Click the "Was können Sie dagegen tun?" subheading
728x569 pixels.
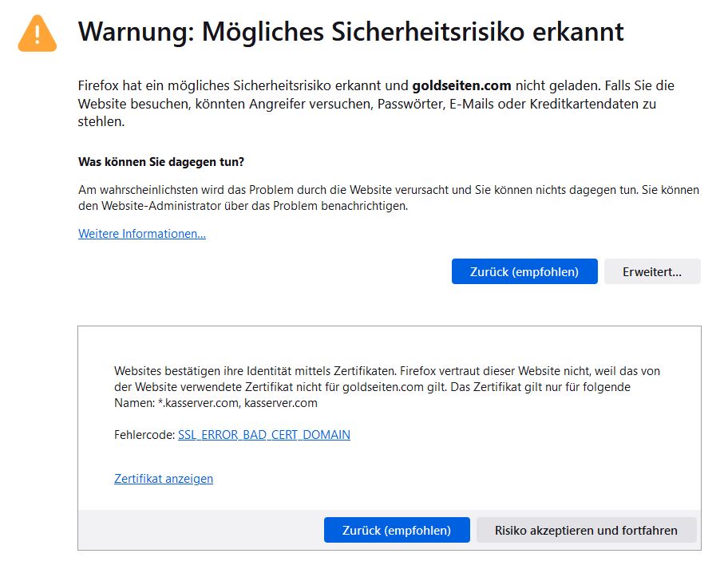161,161
